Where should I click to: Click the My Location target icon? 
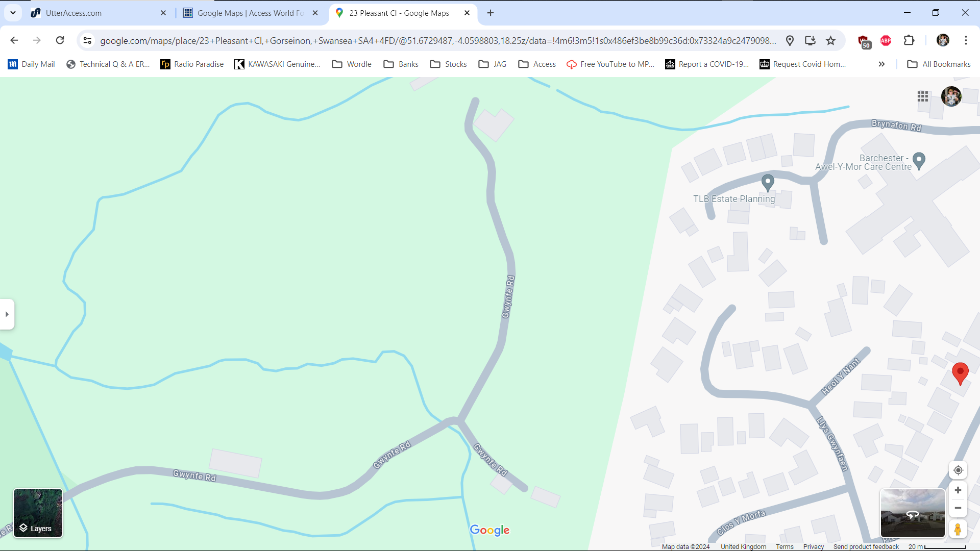coord(958,470)
